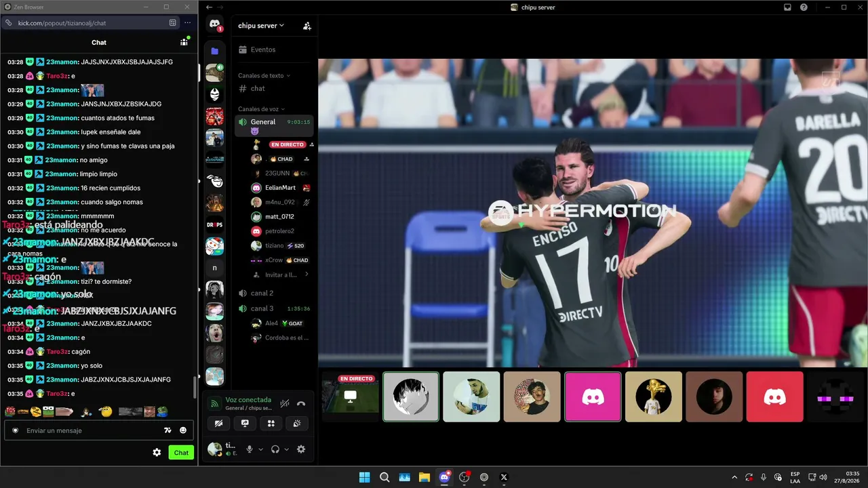Show hidden system tray icons
868x488 pixels.
pos(733,477)
